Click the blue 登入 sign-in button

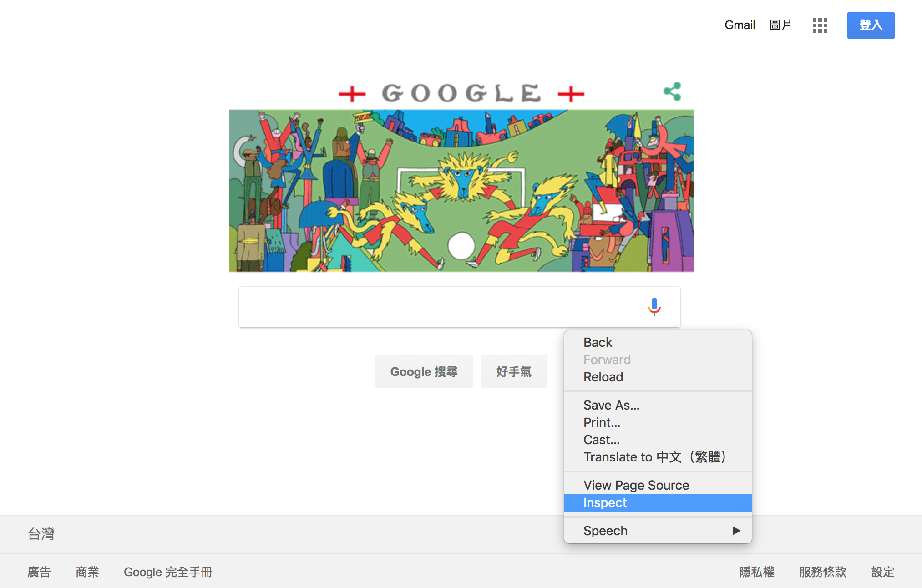click(870, 25)
